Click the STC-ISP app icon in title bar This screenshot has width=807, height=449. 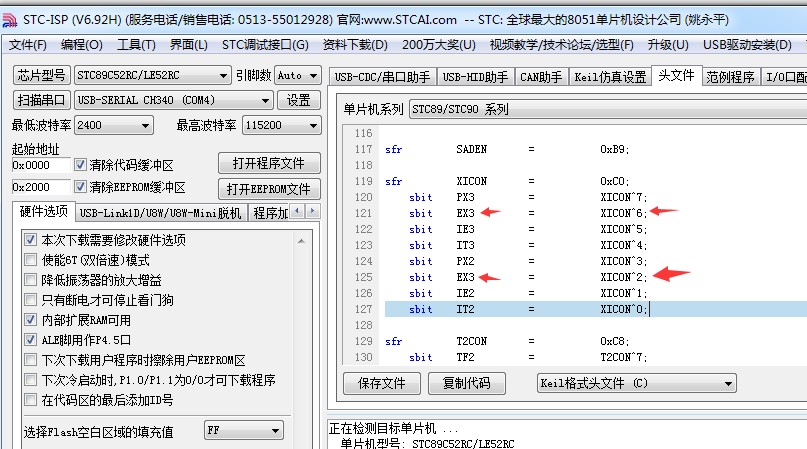(x=9, y=21)
